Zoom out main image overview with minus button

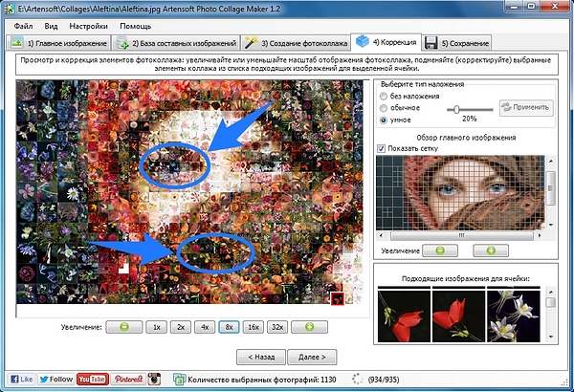440,250
